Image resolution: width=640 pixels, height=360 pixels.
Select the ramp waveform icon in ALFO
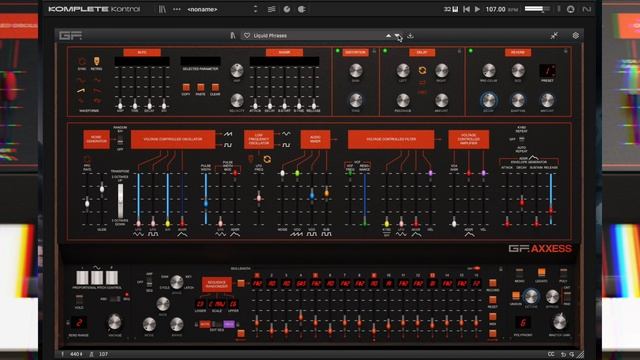coord(82,91)
